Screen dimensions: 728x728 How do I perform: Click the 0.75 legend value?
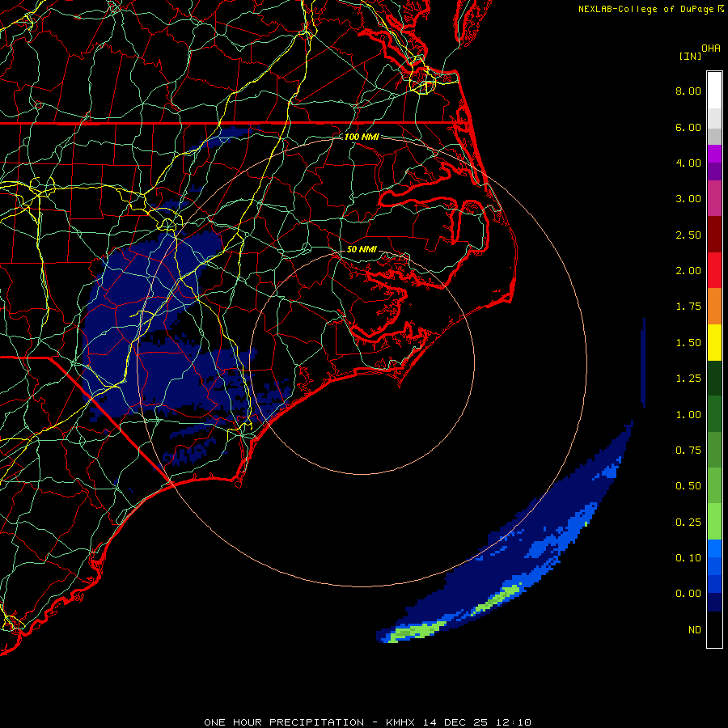click(688, 451)
